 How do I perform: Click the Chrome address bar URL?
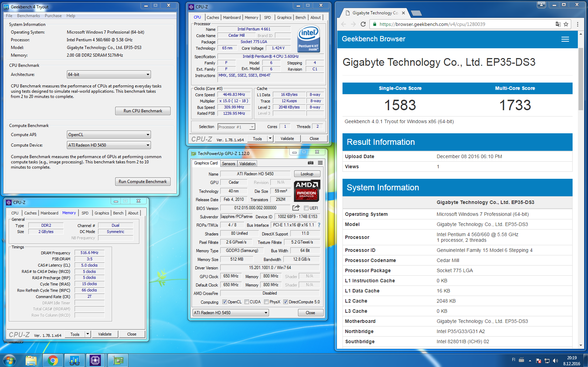click(x=432, y=24)
